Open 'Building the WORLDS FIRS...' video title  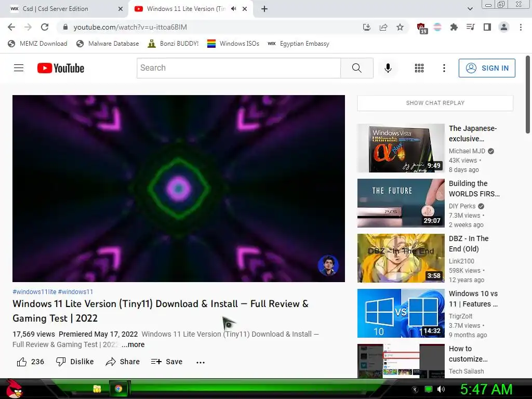(x=474, y=189)
